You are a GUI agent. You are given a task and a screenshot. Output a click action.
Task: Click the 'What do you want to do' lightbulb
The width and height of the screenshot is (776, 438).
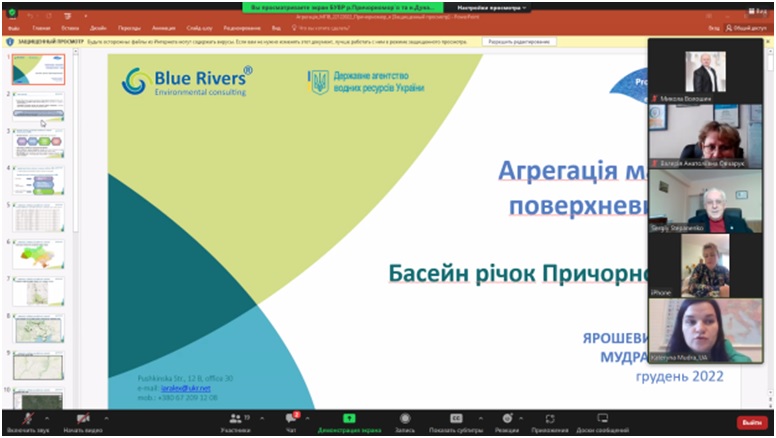click(294, 28)
